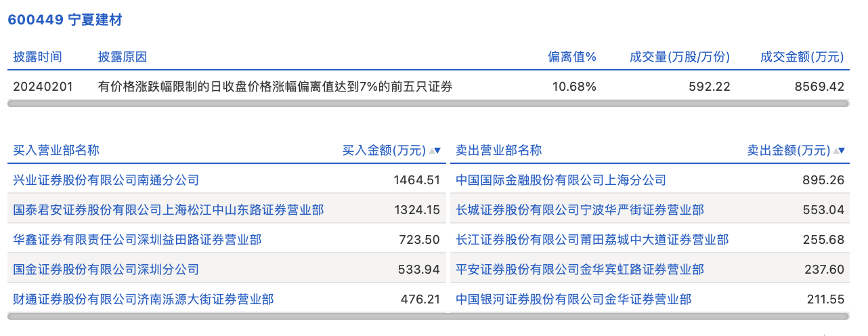Screen dimensions: 868x336
Task: Select 中国银河证券金华证券营业部 link
Action: click(574, 299)
